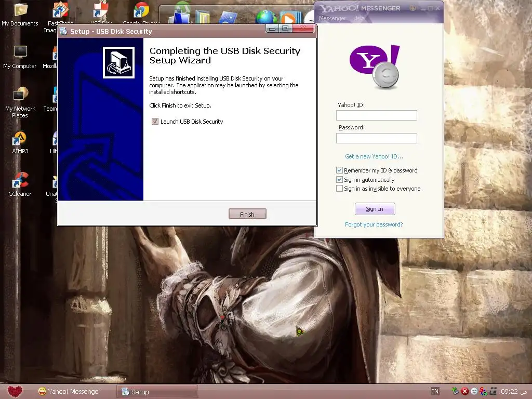
Task: Click the Safely Remove Hardware tray icon
Action: [x=455, y=391]
